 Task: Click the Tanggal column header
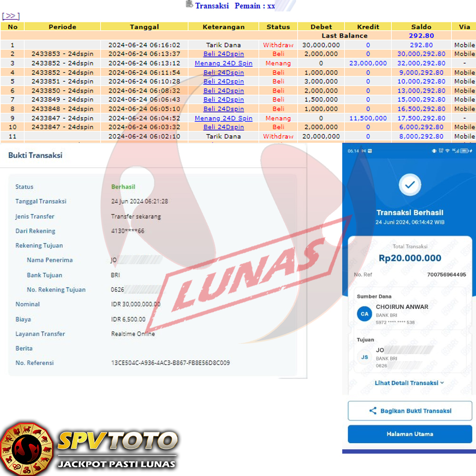144,27
